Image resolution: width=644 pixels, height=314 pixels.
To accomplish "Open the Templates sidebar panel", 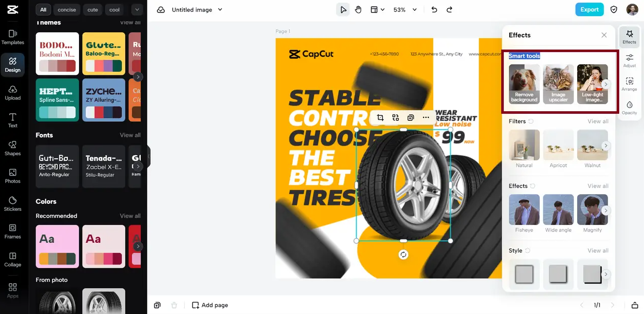I will (13, 37).
